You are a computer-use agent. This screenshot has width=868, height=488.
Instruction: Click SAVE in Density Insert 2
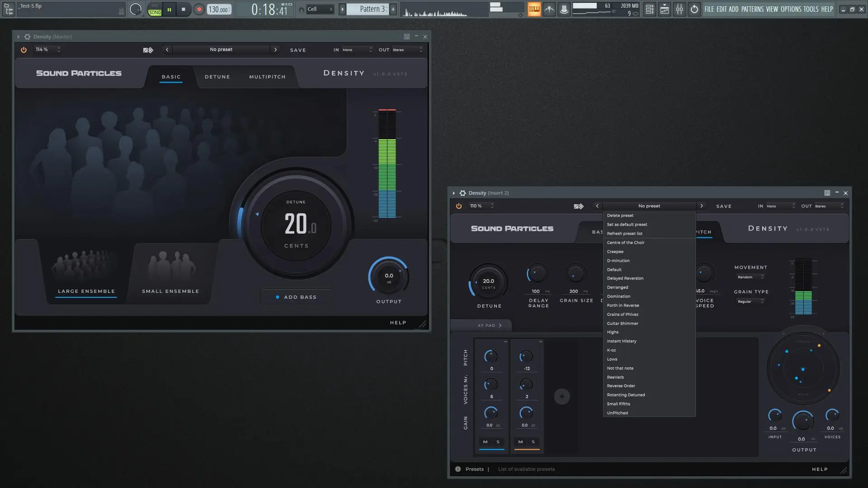[723, 206]
